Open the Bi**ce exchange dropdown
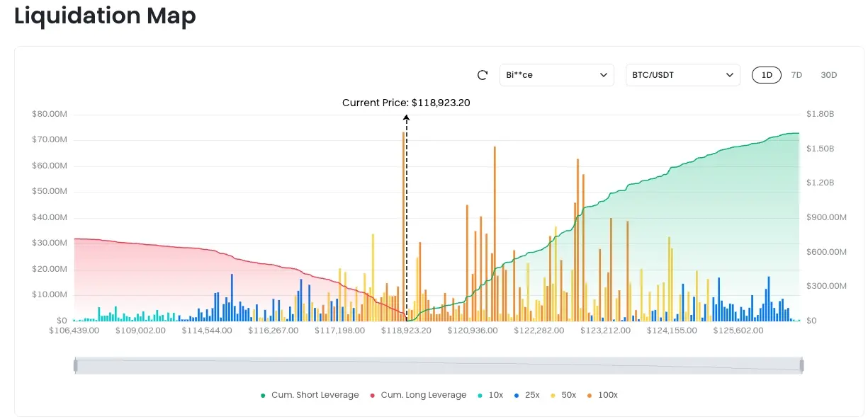Viewport: 868px width, 419px height. click(556, 75)
